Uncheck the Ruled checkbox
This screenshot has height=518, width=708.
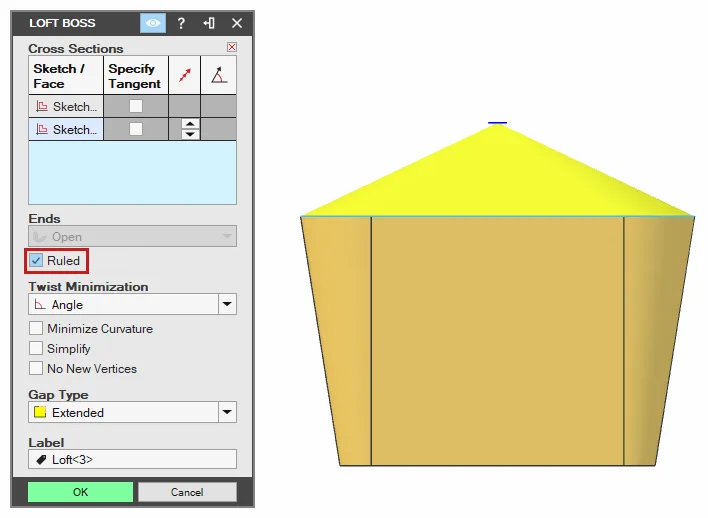click(36, 261)
